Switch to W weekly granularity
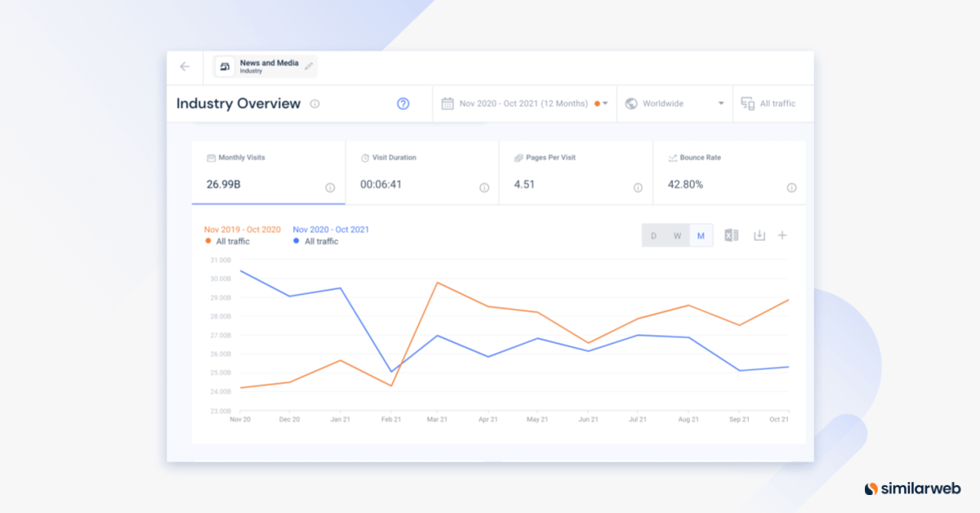 click(676, 235)
